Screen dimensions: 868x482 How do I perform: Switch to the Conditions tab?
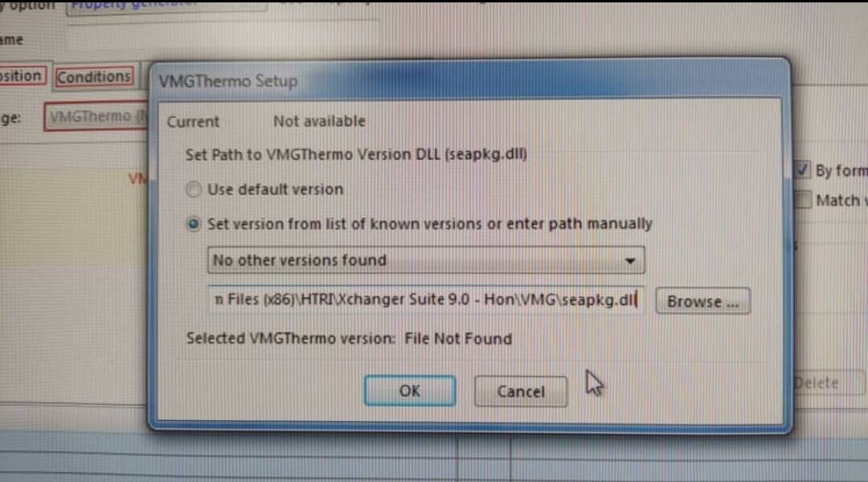94,77
